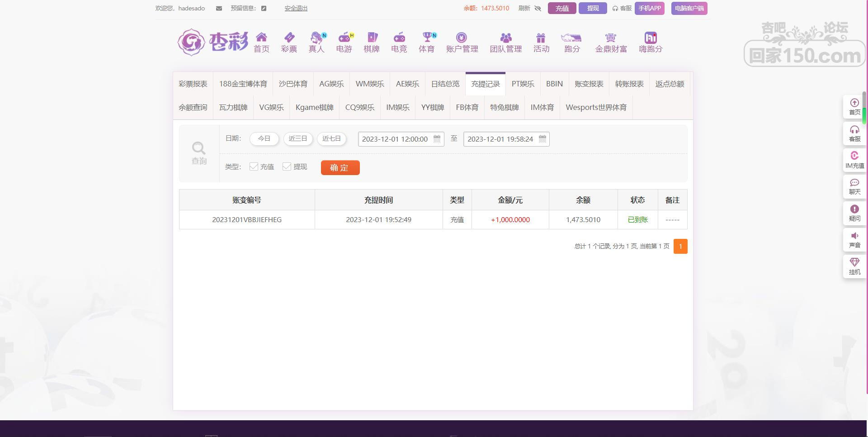
Task: Click the page scrollbar on right edge
Action: (864, 109)
